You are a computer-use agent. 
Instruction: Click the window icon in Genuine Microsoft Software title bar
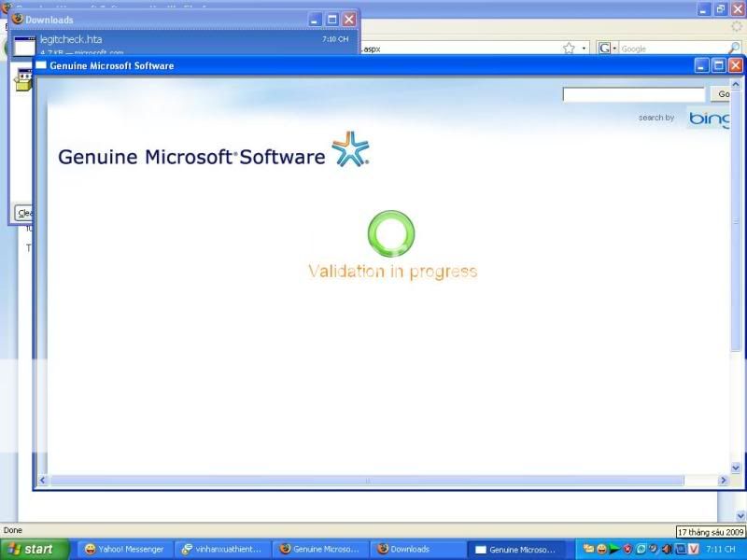tap(41, 65)
